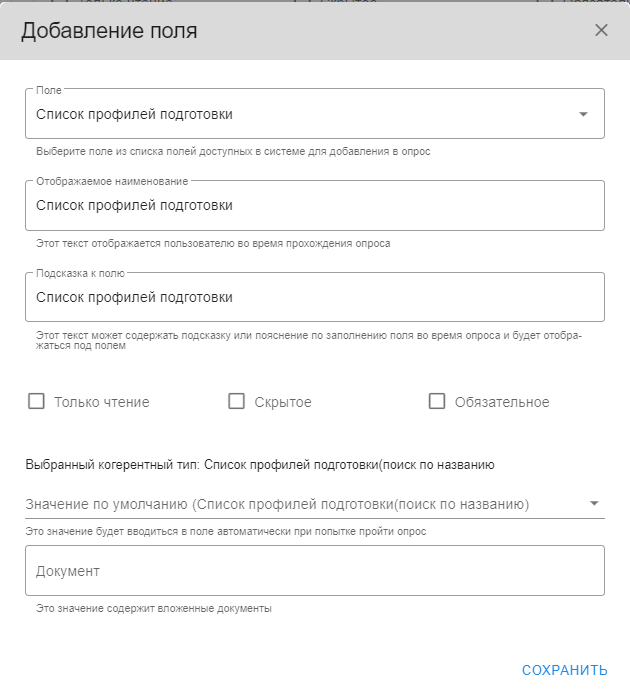Click the "Добавление поля" dialog title
Image resolution: width=630 pixels, height=689 pixels.
coord(109,31)
